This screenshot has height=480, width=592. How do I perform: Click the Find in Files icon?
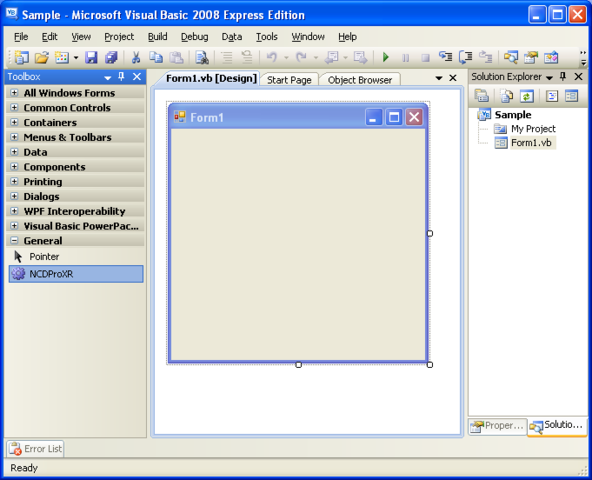(202, 57)
